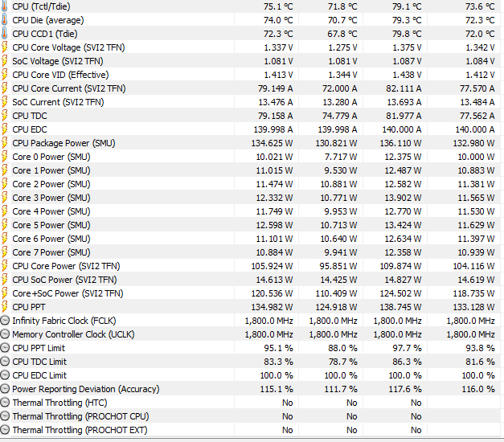Click the 79.8 °C maximum CCD1 value
The height and width of the screenshot is (442, 504).
point(407,34)
